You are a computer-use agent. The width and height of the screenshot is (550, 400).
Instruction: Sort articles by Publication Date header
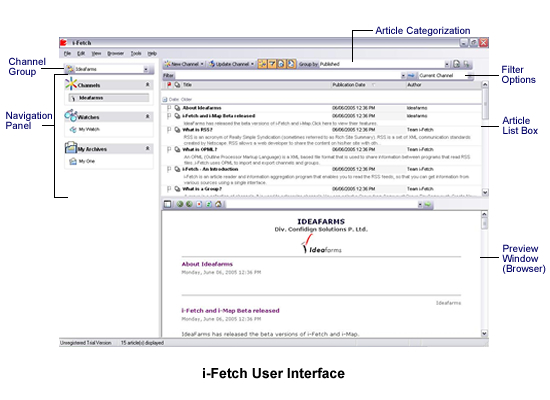tap(368, 85)
